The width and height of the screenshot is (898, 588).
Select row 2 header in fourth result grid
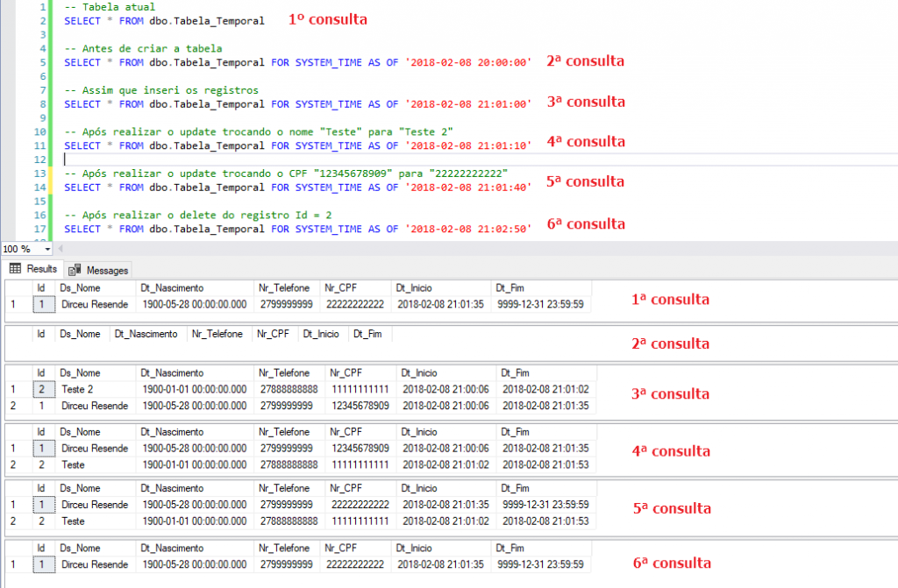pyautogui.click(x=12, y=464)
